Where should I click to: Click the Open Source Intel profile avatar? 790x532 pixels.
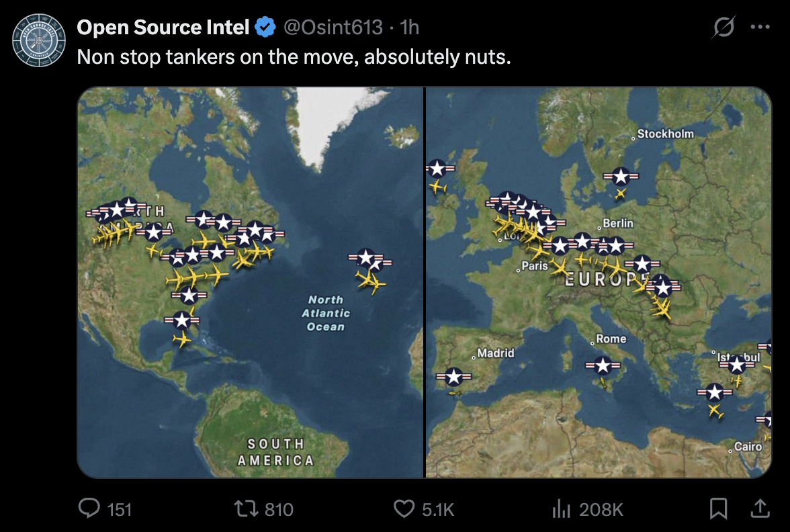click(39, 40)
